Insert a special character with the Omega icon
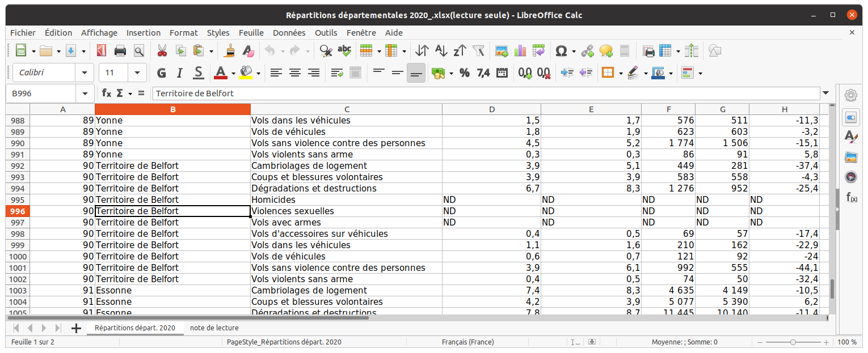 (x=561, y=51)
